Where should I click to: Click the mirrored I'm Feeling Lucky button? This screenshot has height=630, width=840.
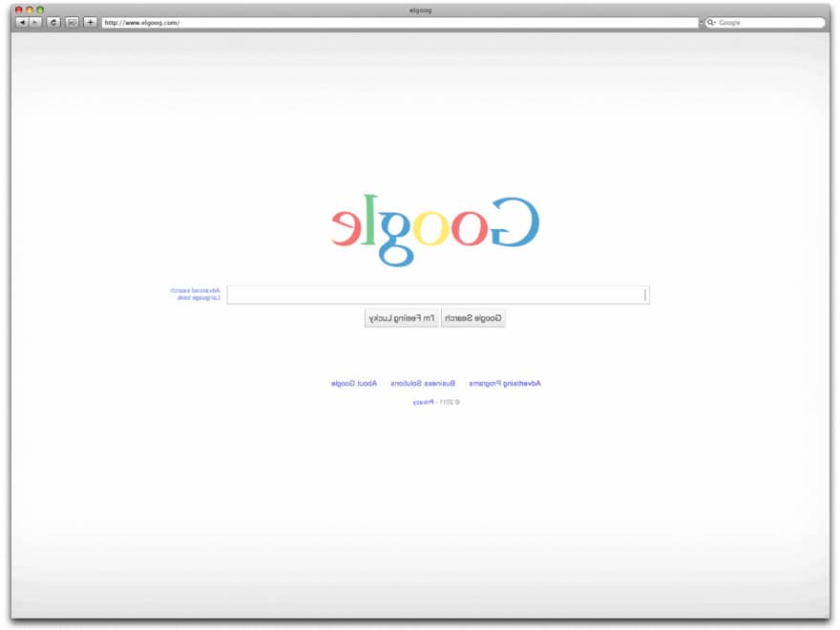402,318
